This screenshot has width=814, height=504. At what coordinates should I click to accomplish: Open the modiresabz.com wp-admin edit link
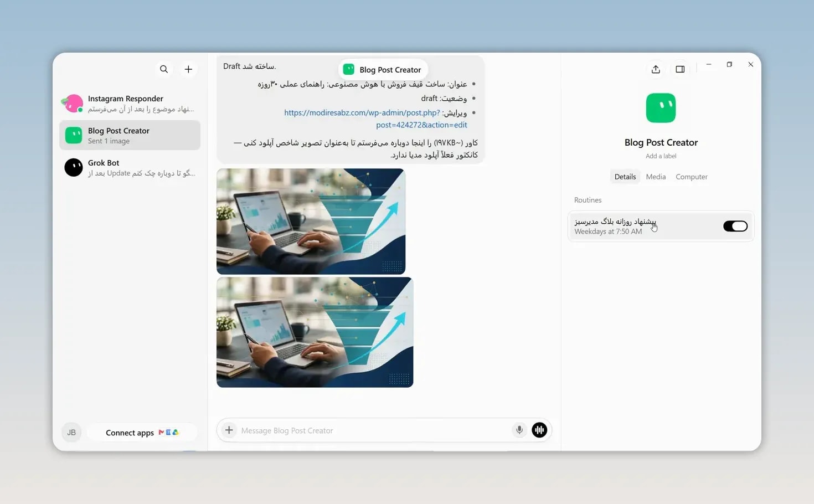[375, 119]
